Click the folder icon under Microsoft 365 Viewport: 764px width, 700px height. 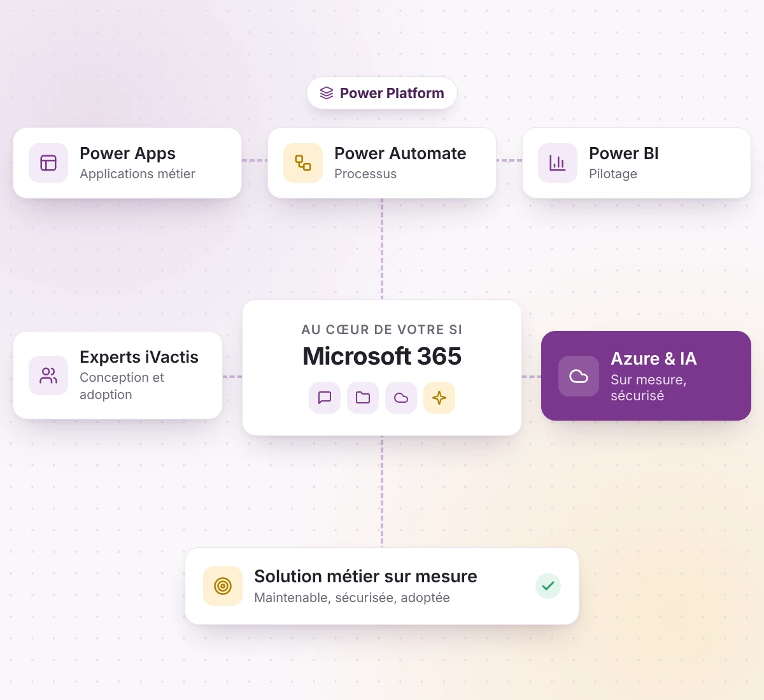[363, 398]
